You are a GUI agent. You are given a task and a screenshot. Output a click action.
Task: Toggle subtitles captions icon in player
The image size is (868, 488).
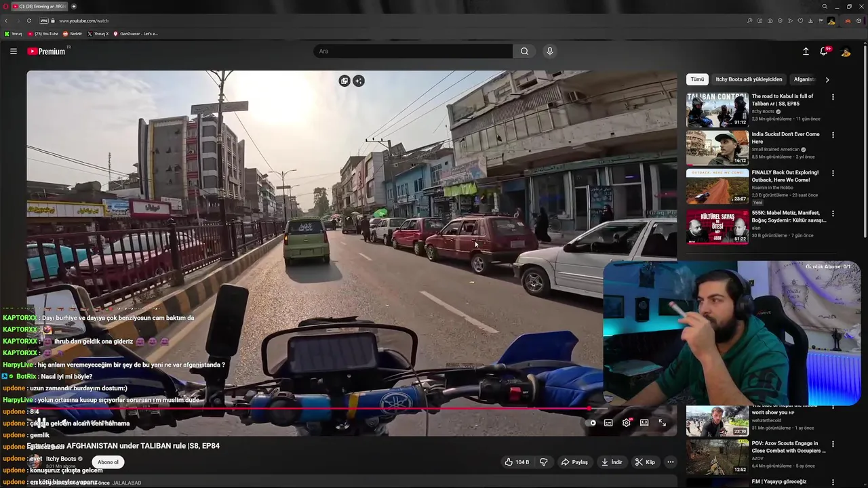tap(608, 423)
